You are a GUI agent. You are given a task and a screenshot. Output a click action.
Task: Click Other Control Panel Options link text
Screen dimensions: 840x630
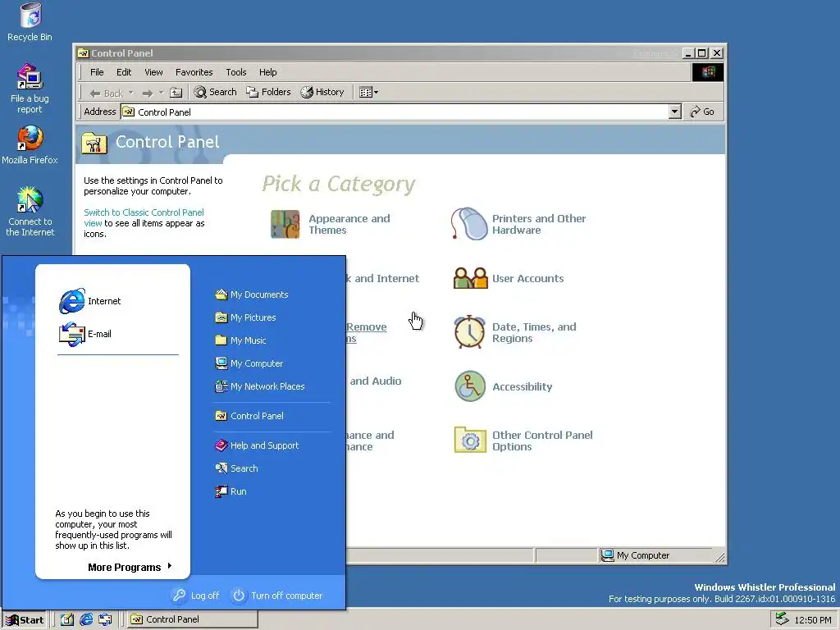pos(542,441)
